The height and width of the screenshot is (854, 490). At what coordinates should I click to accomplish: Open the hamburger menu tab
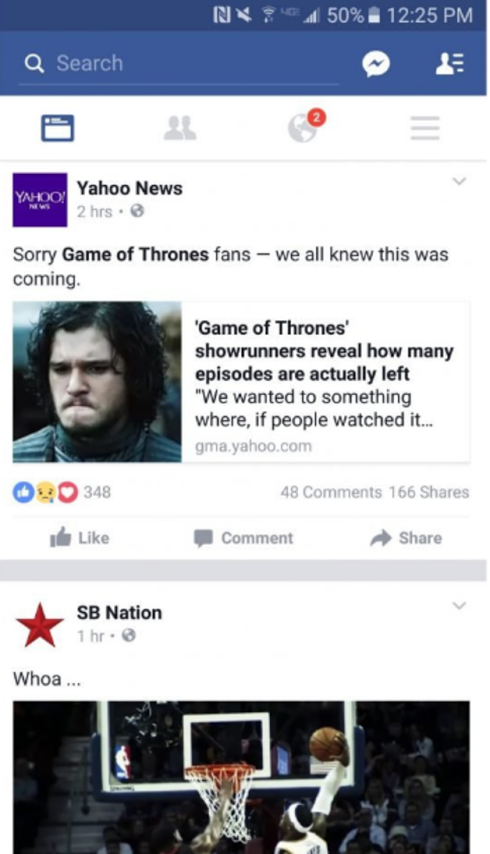pyautogui.click(x=425, y=128)
